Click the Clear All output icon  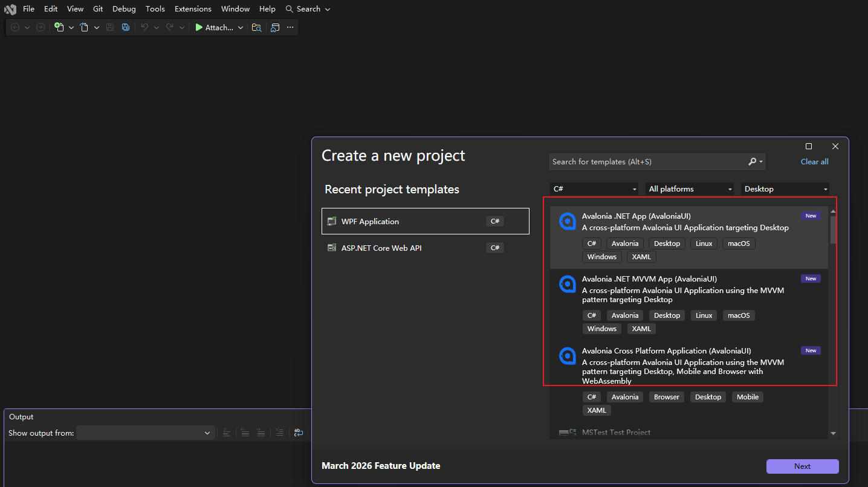point(279,433)
